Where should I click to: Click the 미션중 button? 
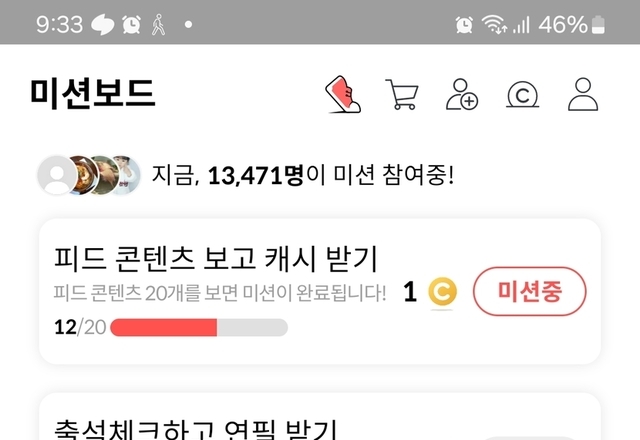(x=529, y=291)
